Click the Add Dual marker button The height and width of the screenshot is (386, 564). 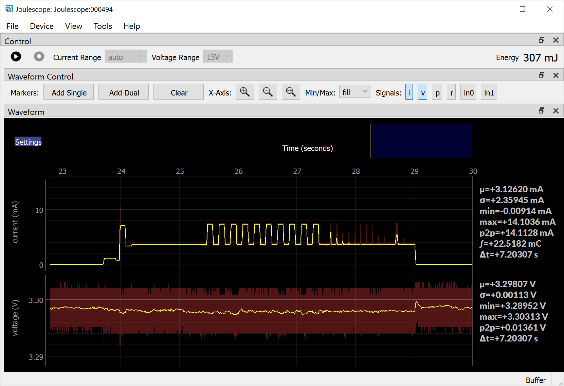[x=124, y=92]
